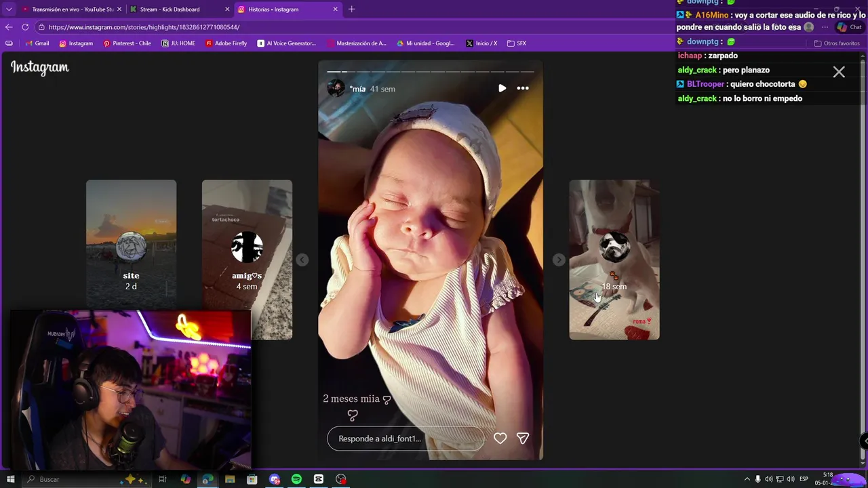Like the story with the heart icon

click(x=500, y=439)
